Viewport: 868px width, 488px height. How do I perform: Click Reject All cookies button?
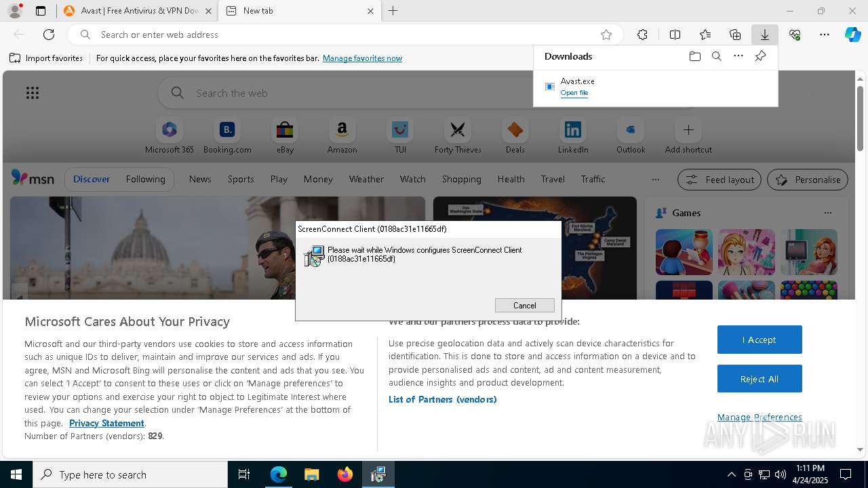(x=759, y=379)
